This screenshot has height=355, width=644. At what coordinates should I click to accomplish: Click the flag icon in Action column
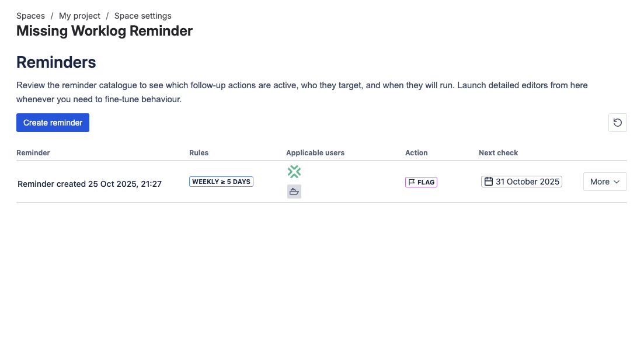[x=412, y=182]
